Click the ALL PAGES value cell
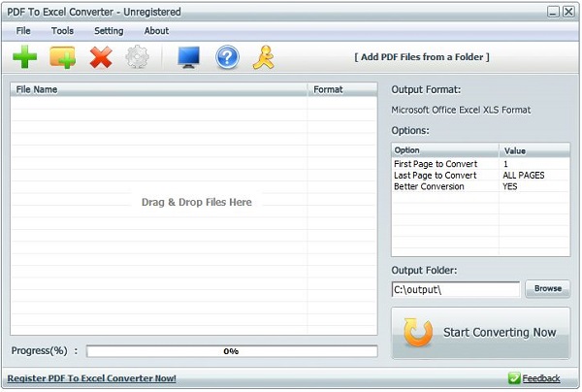582x392 pixels. coord(524,176)
